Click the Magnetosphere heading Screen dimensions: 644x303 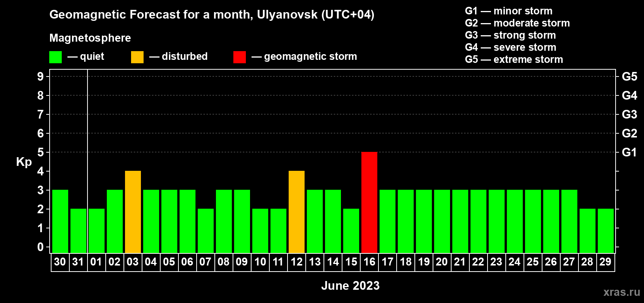90,38
